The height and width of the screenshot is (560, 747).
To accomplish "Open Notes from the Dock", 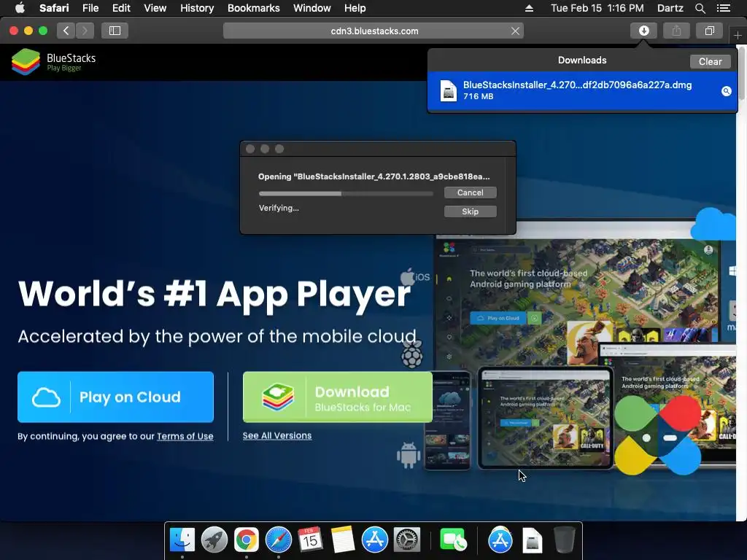I will click(x=343, y=540).
